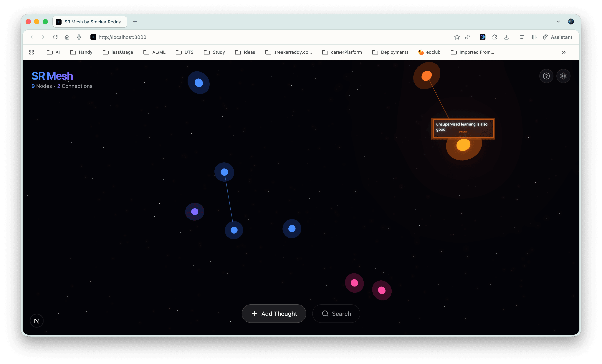Open SR Mesh settings gear
Viewport: 602px width, 364px height.
(563, 76)
